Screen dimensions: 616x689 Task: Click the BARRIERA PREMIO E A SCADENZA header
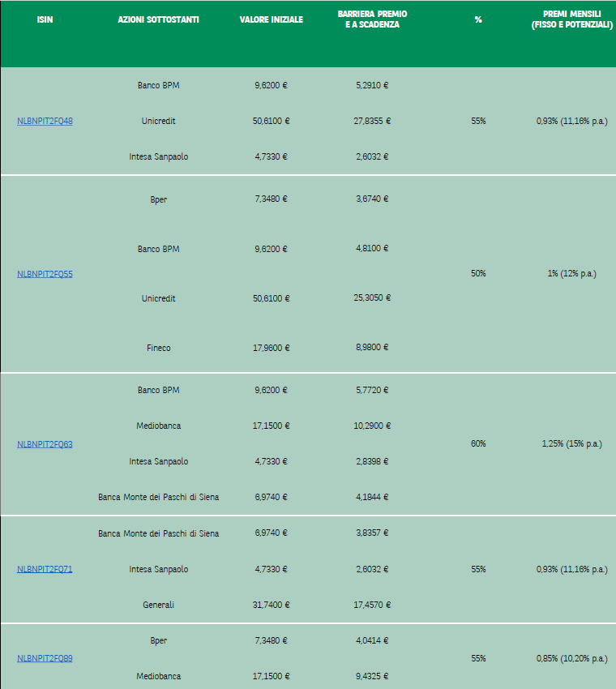[372, 19]
